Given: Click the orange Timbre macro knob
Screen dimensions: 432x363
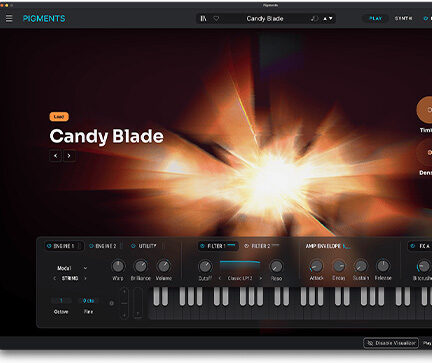Looking at the screenshot, I should tap(426, 110).
